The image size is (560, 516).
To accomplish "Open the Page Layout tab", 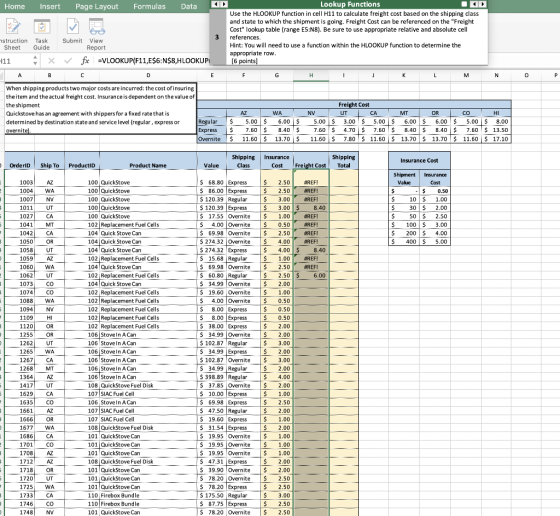I will coord(96,6).
